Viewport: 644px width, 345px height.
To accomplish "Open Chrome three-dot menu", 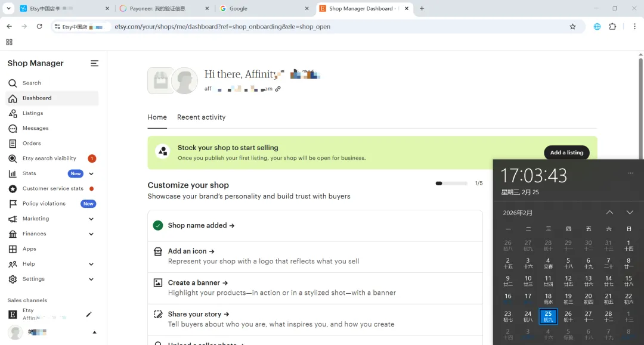I will (634, 27).
